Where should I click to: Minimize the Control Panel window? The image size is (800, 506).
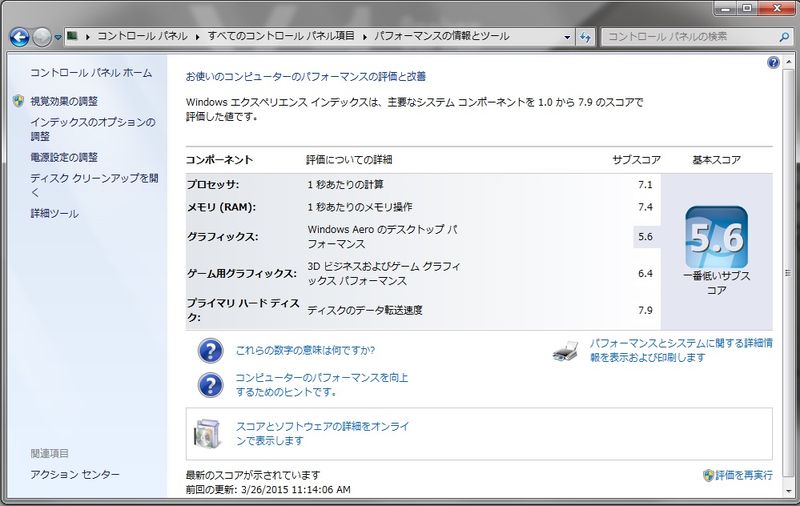(726, 8)
